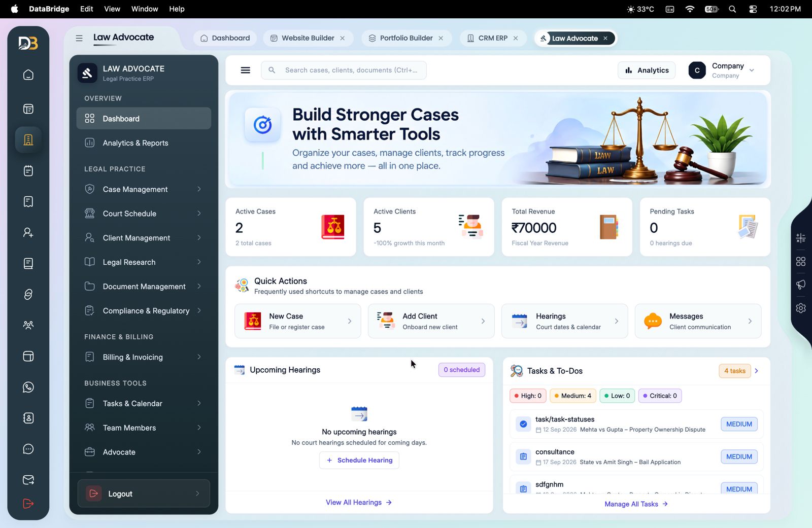
Task: Select the law building icon in rail
Action: (28, 140)
